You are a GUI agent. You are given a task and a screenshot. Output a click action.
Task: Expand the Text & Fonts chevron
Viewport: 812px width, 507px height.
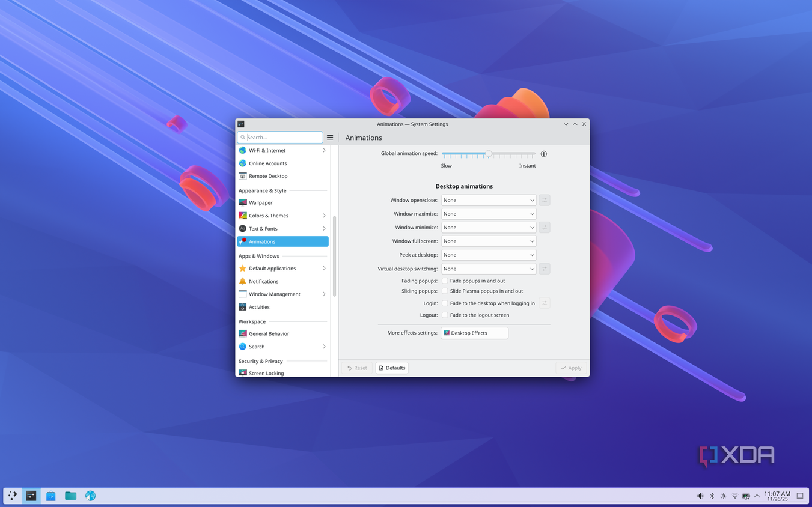coord(324,229)
